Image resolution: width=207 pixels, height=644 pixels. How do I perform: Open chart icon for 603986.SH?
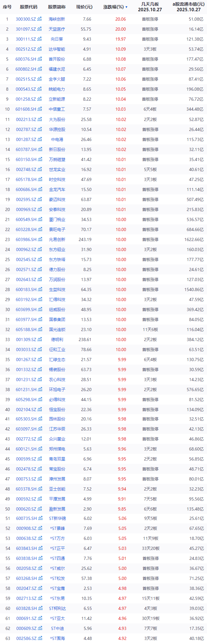(39, 239)
